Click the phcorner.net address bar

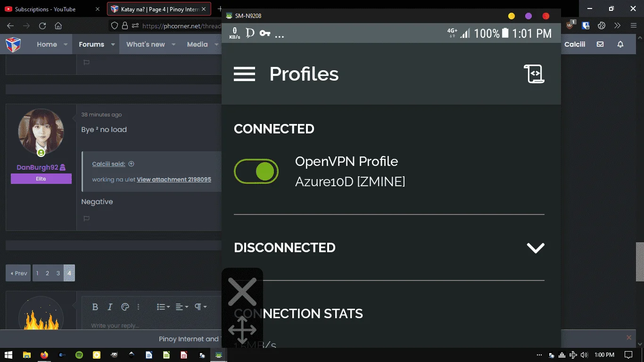(182, 26)
